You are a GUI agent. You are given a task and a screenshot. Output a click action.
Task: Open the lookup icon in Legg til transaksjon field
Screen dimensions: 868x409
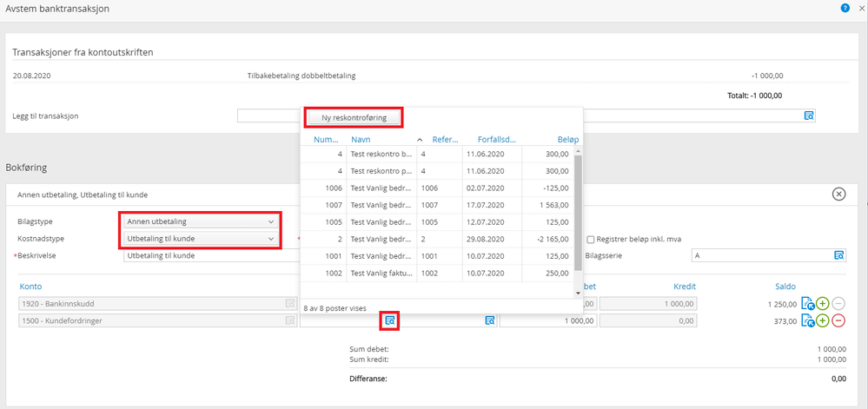pyautogui.click(x=808, y=115)
